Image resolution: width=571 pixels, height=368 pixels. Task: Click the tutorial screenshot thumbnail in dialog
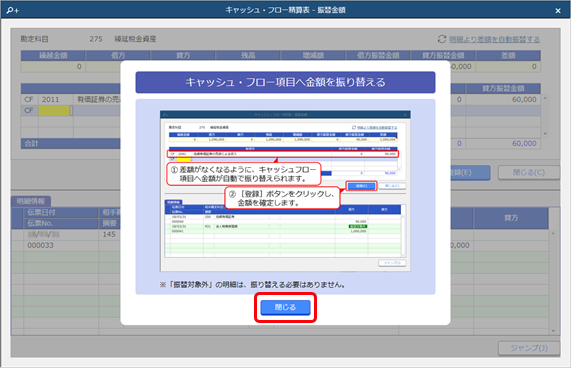pyautogui.click(x=285, y=191)
